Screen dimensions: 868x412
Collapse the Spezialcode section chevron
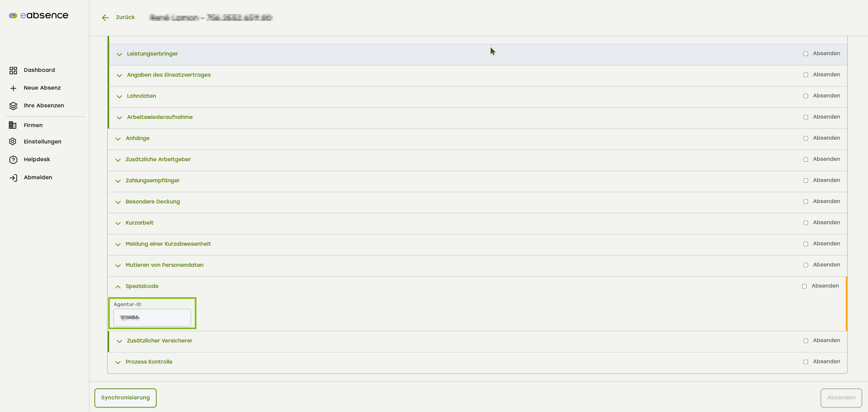(118, 287)
